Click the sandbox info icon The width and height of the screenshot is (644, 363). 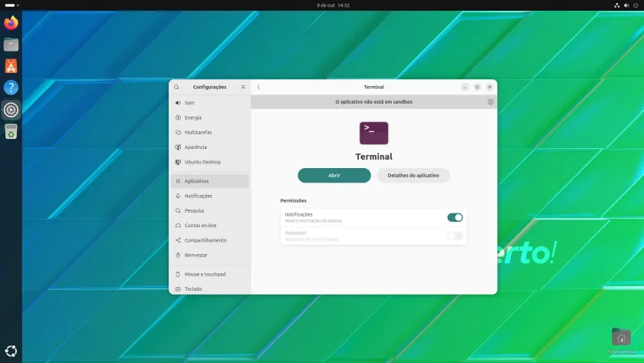tap(491, 102)
